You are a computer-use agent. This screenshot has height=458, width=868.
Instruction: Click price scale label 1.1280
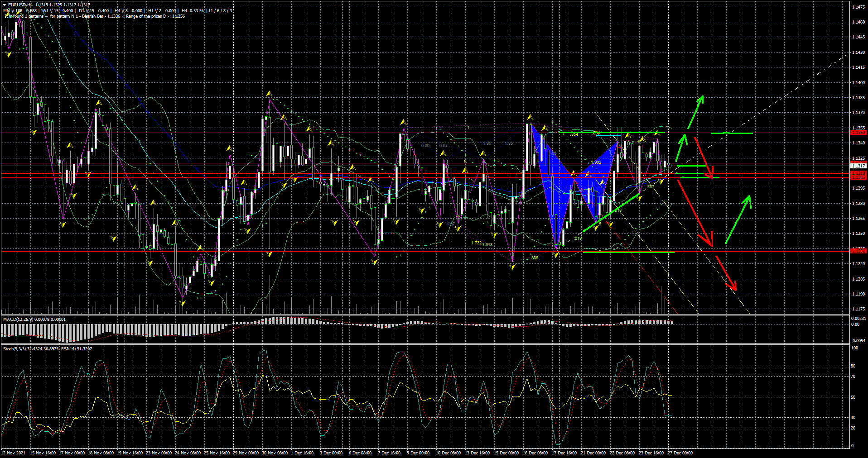pyautogui.click(x=858, y=204)
